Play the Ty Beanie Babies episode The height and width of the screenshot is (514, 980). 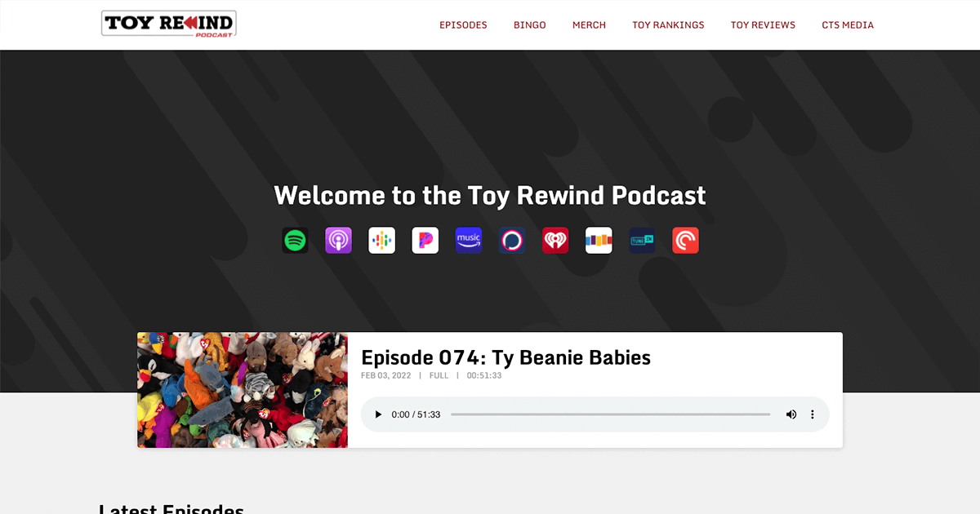click(x=377, y=414)
